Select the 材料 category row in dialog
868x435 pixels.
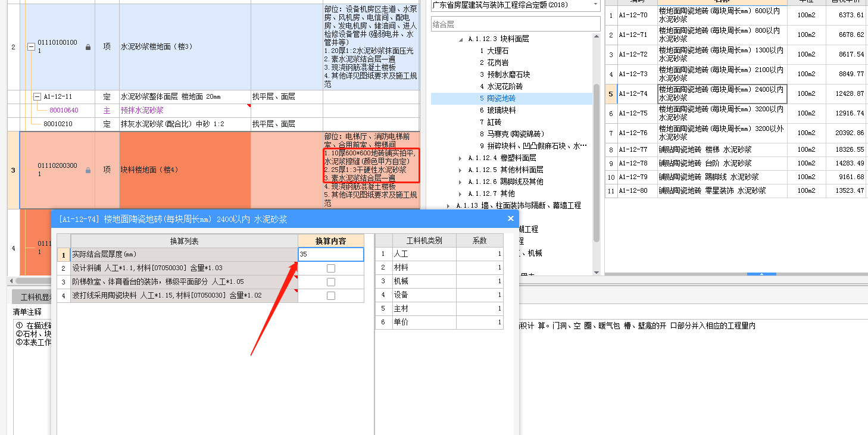(439, 267)
